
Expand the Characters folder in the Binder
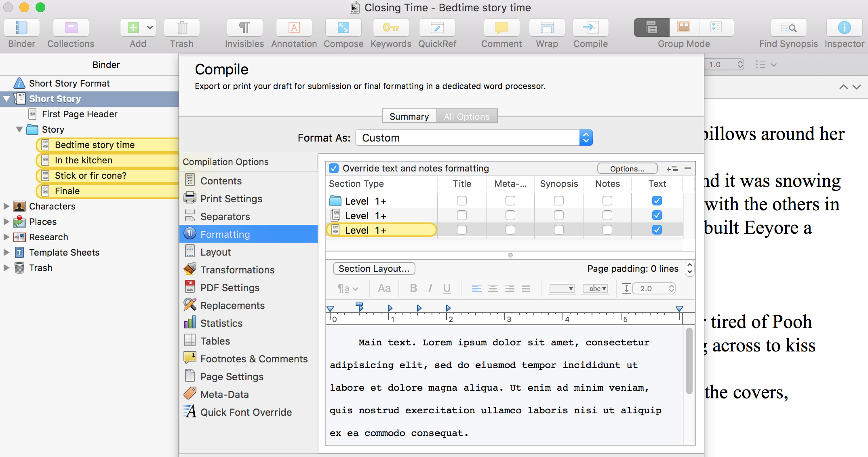(6, 206)
